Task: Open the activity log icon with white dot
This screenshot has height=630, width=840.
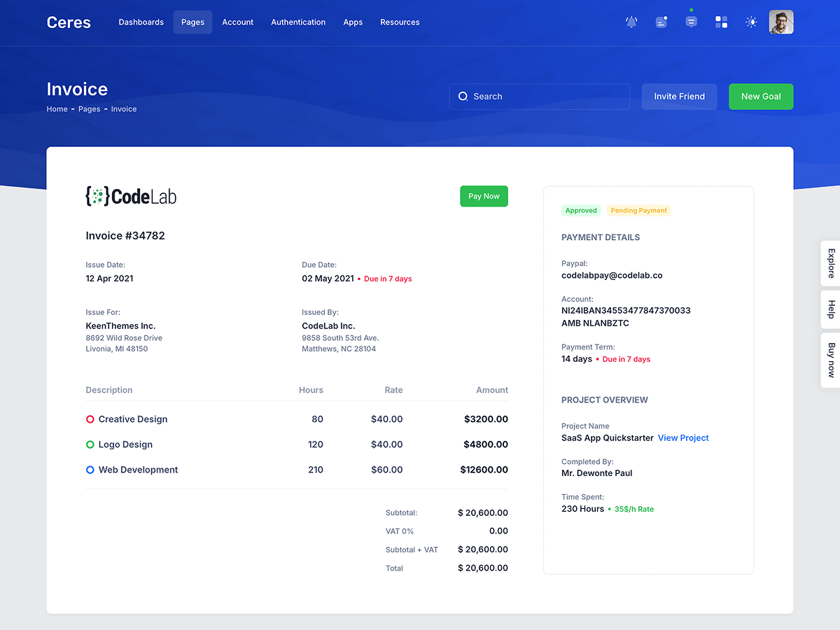Action: point(661,22)
